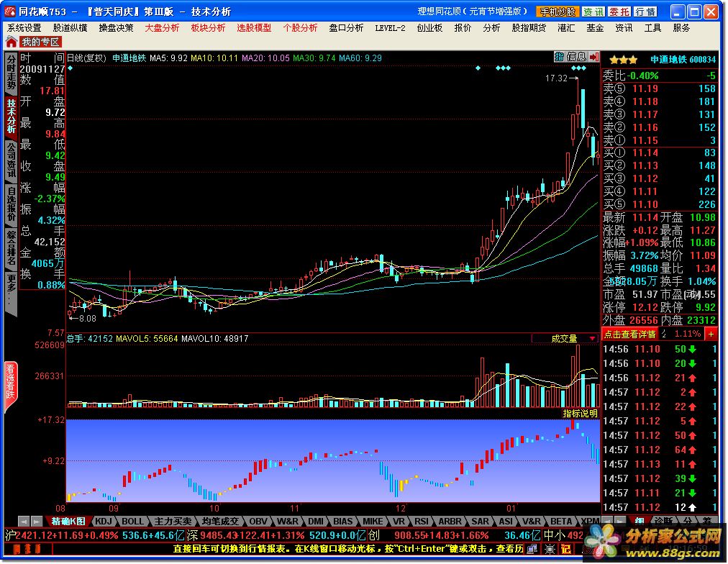
Task: Open the 股指期货 menu
Action: pyautogui.click(x=528, y=28)
